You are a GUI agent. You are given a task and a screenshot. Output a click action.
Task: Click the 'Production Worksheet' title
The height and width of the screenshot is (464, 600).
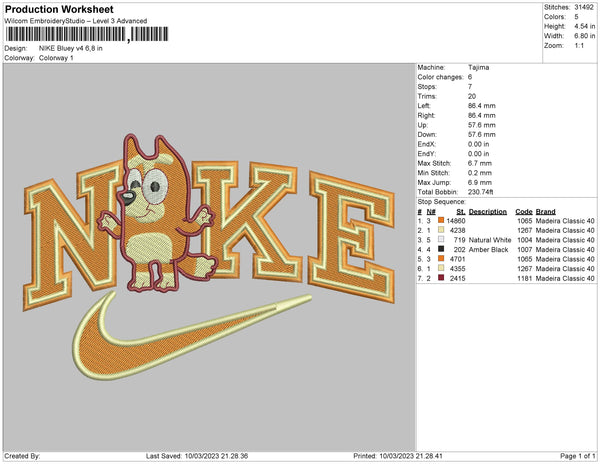click(x=59, y=9)
